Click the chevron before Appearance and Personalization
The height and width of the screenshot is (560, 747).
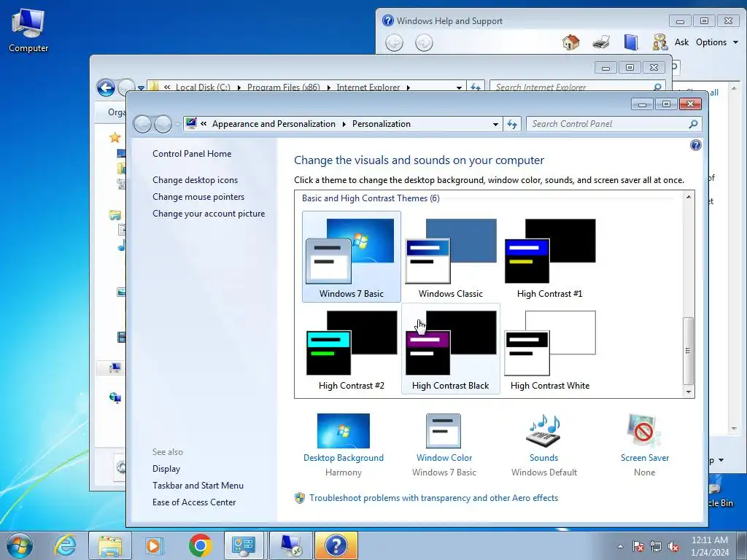tap(204, 124)
